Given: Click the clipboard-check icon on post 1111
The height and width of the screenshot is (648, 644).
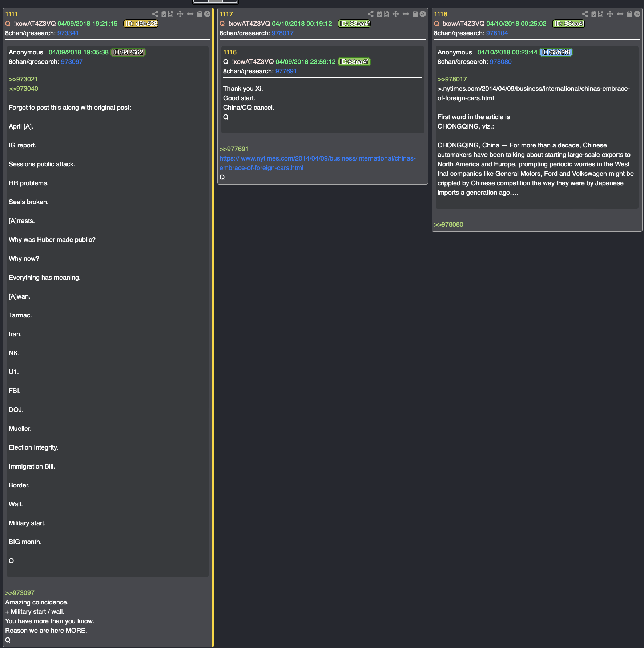Looking at the screenshot, I should pos(164,14).
